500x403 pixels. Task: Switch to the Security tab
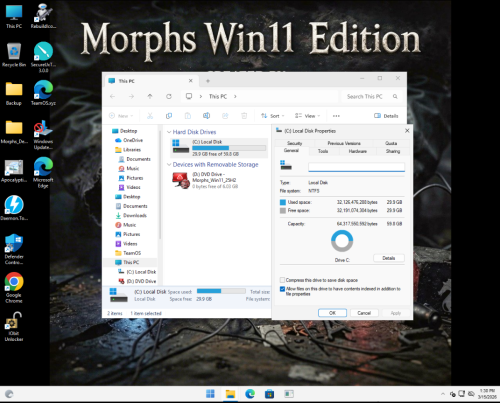[295, 143]
